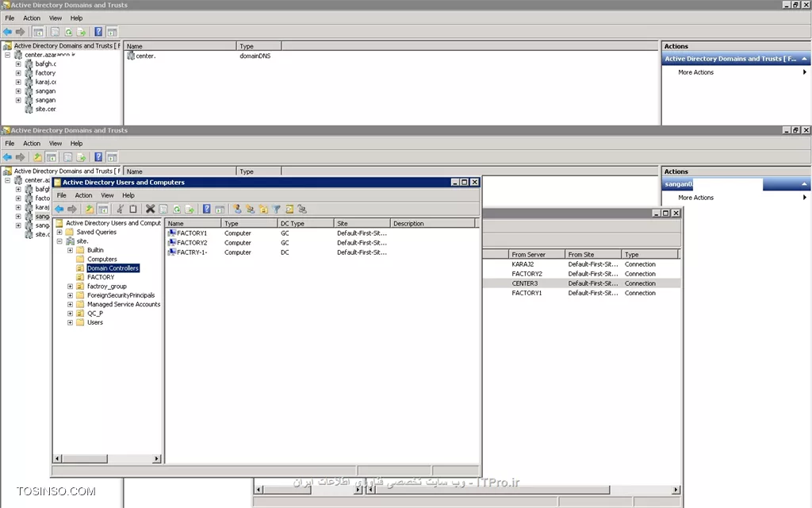Sort by Site column in Users and Computers
This screenshot has width=812, height=508.
(x=362, y=223)
